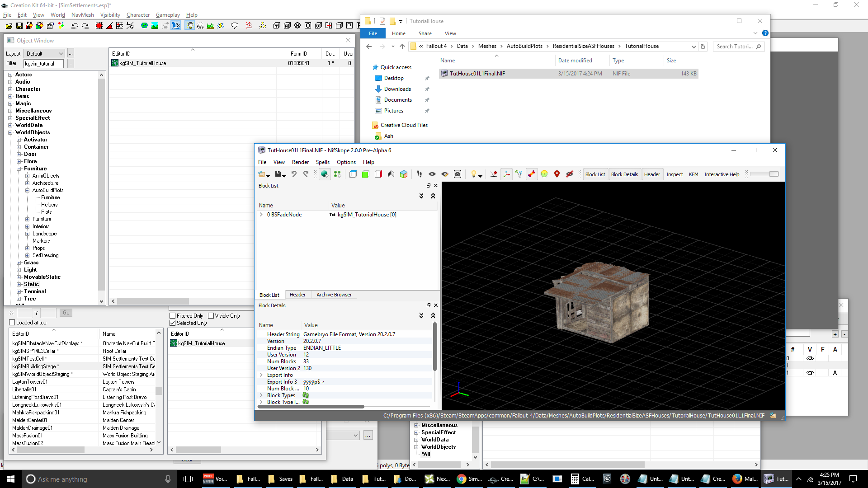
Task: Click the Refresh button in File Explorer
Action: tap(703, 47)
